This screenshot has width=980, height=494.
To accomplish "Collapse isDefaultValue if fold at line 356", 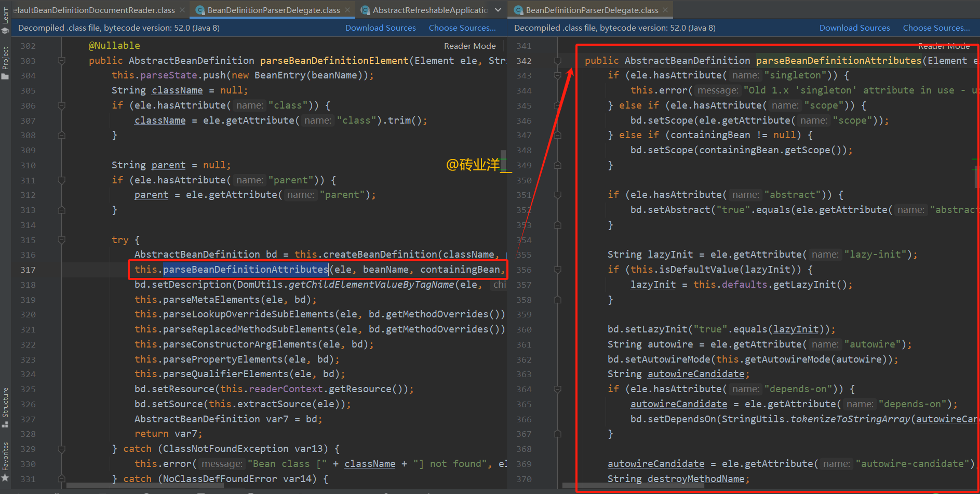I will (x=558, y=270).
